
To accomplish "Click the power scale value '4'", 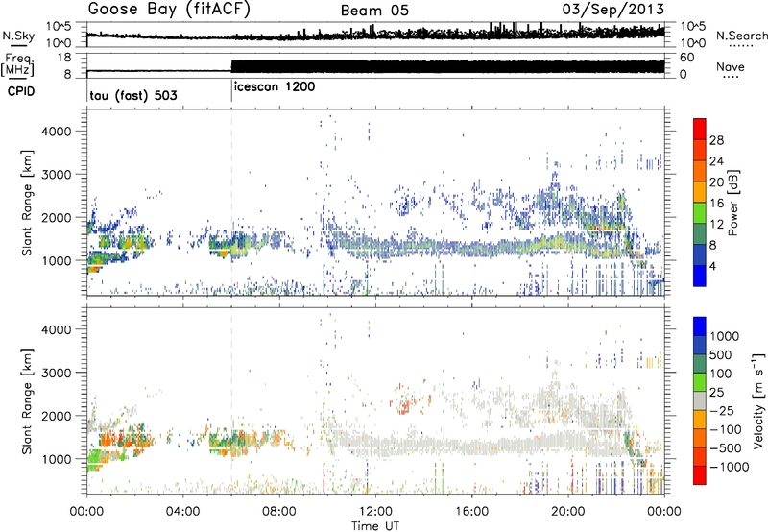I will coord(712,266).
